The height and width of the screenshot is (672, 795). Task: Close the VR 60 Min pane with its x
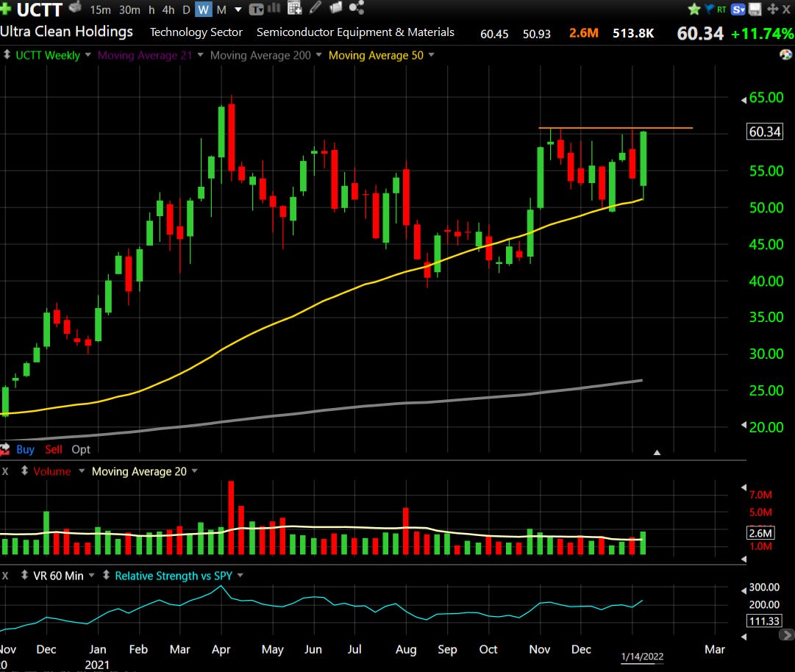pyautogui.click(x=5, y=576)
